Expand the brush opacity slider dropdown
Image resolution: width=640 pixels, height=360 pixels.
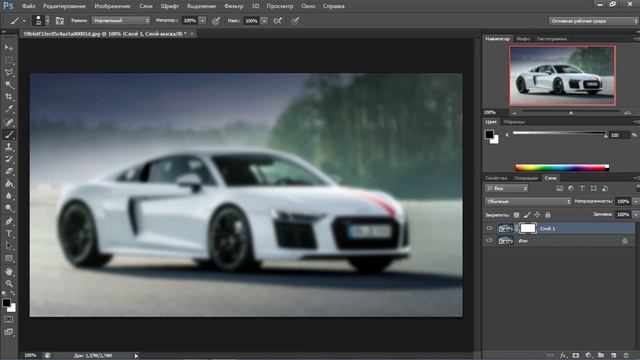point(202,20)
